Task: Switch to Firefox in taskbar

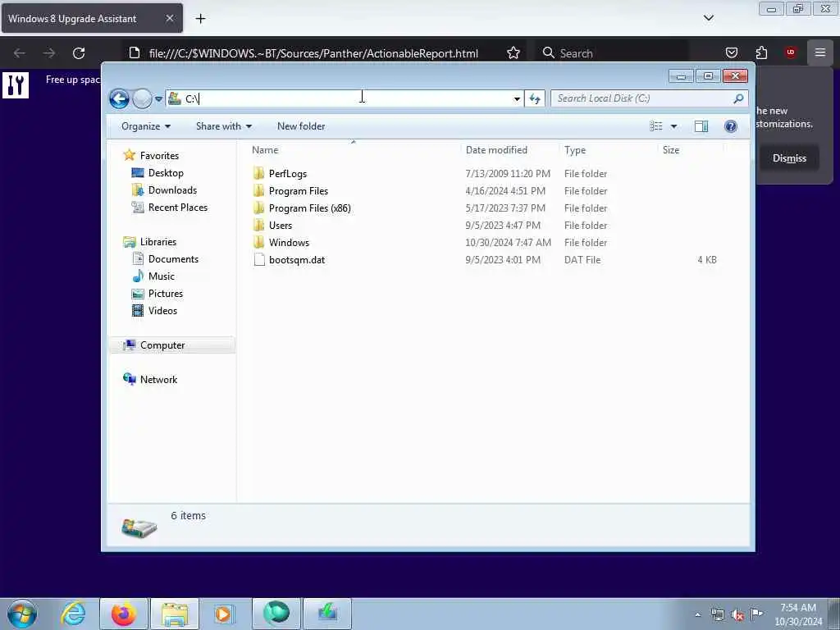Action: click(x=124, y=614)
